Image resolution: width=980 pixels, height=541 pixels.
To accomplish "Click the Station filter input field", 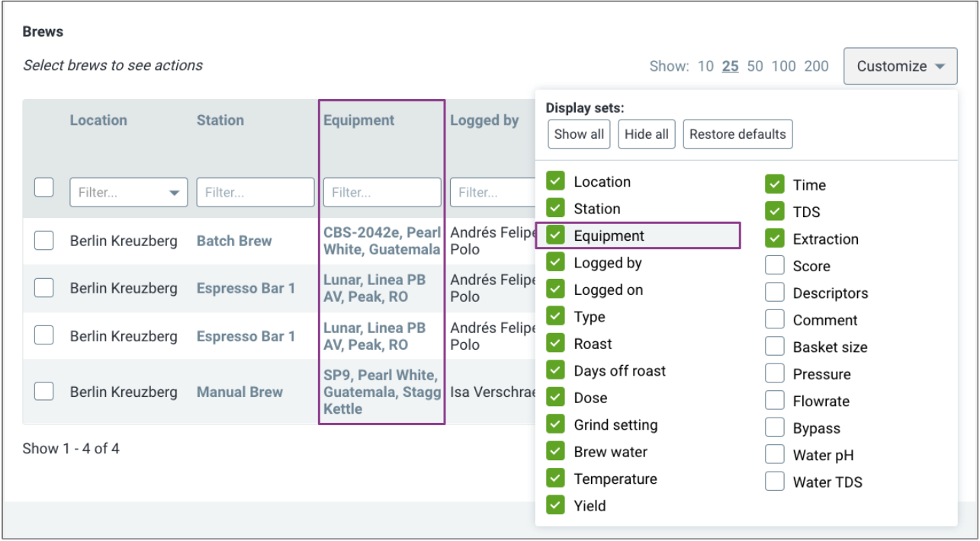I will [x=255, y=192].
